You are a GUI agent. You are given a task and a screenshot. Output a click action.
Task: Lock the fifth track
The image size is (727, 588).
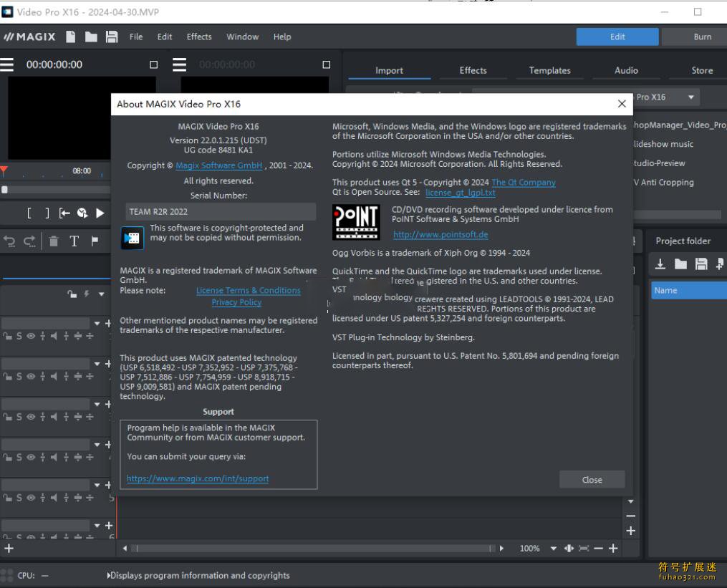click(x=7, y=497)
